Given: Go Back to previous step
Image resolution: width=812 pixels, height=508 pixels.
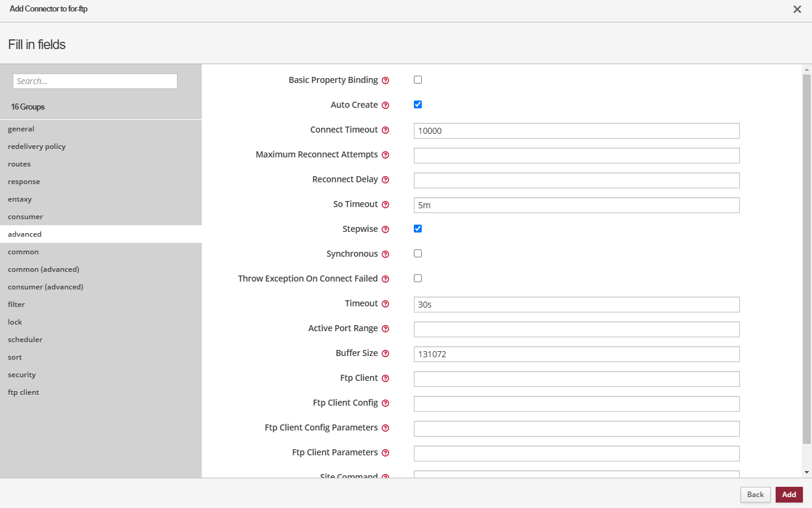Looking at the screenshot, I should coord(755,495).
